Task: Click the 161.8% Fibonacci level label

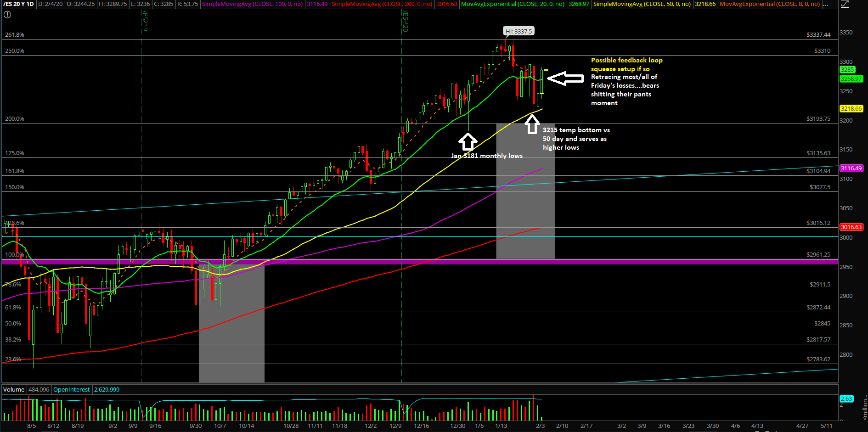Action: coord(15,171)
